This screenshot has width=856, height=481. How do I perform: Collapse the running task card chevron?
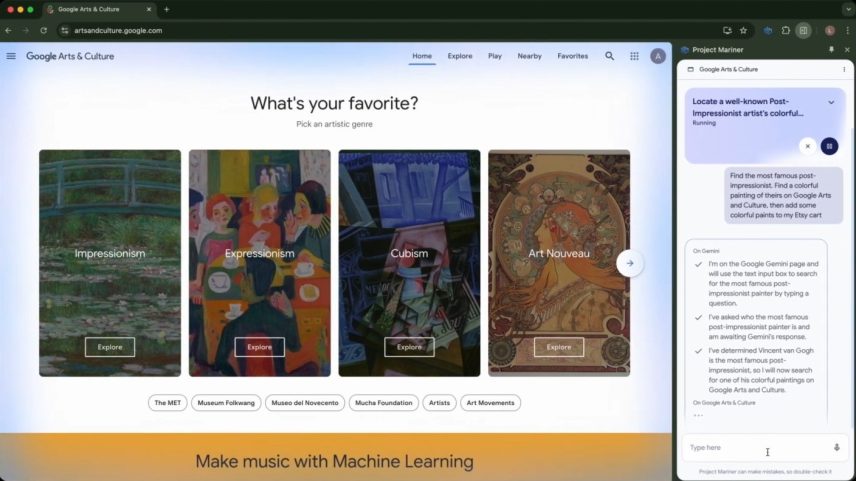831,102
